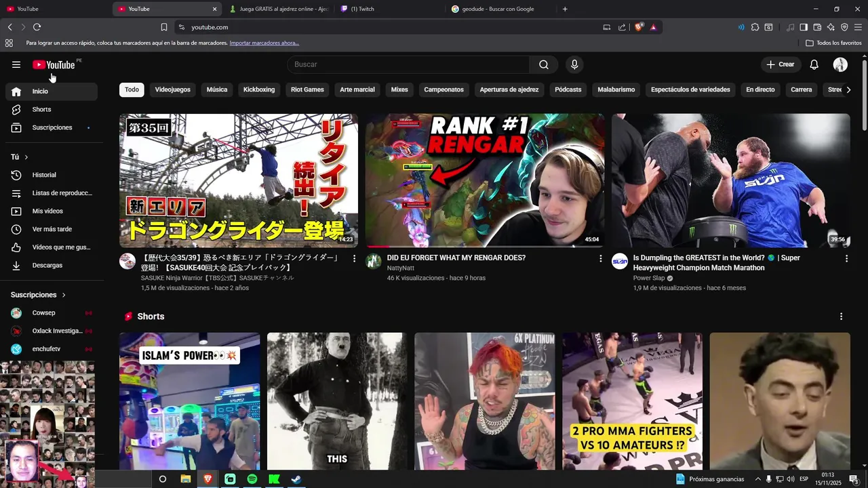The width and height of the screenshot is (868, 488).
Task: Open Brave Leo AI sparkle icon
Action: (831, 27)
